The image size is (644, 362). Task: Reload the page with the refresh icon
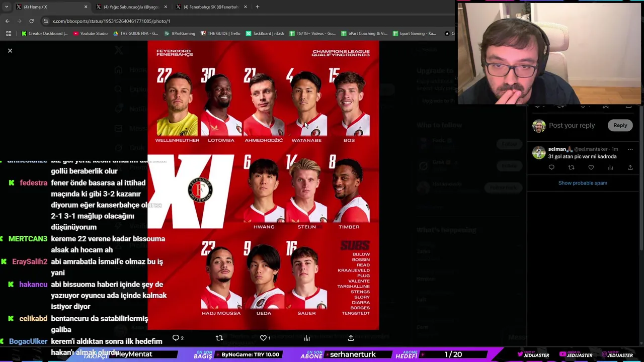tap(31, 21)
